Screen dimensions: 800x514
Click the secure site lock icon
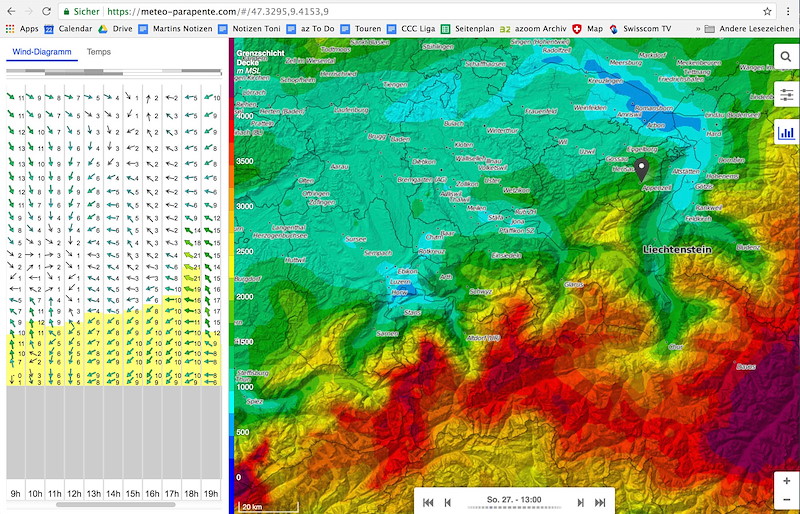(65, 11)
